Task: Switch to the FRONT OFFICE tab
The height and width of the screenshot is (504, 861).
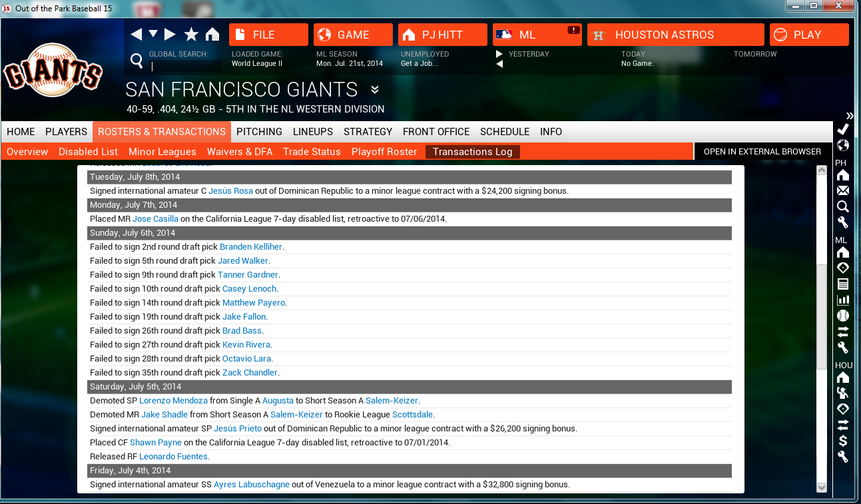Action: click(x=436, y=132)
